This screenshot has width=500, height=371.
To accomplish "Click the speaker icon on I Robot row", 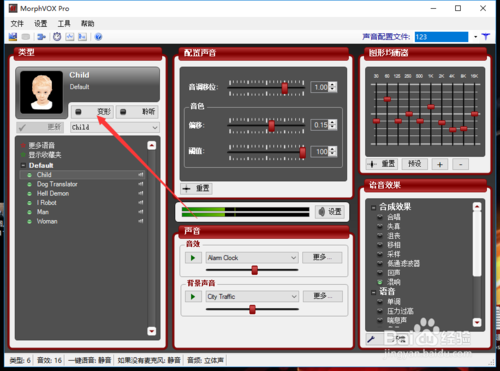I will [x=141, y=203].
